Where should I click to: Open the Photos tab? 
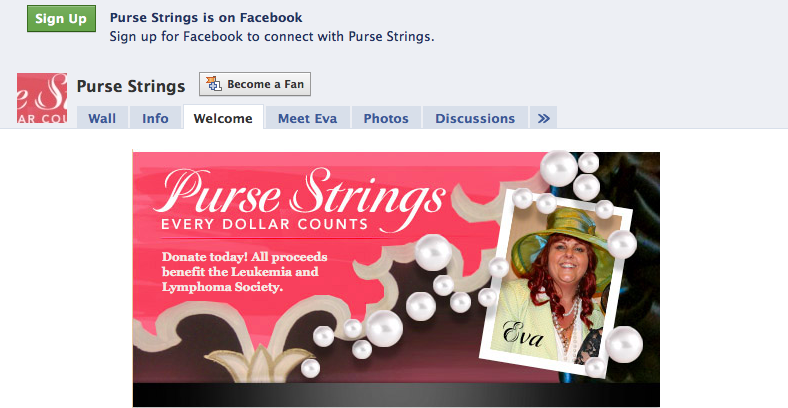click(x=386, y=118)
